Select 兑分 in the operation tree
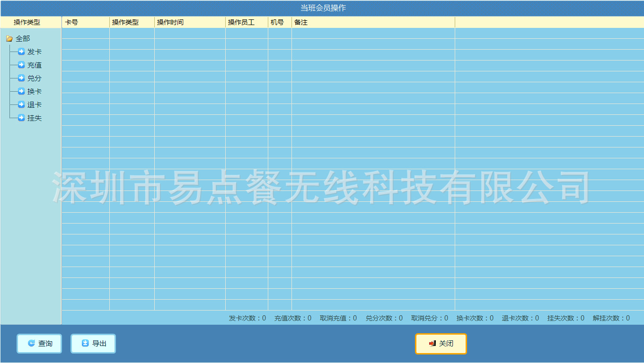Image resolution: width=644 pixels, height=363 pixels. [35, 78]
